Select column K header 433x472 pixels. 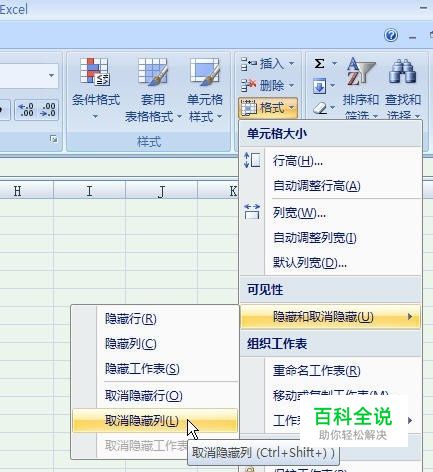[218, 191]
